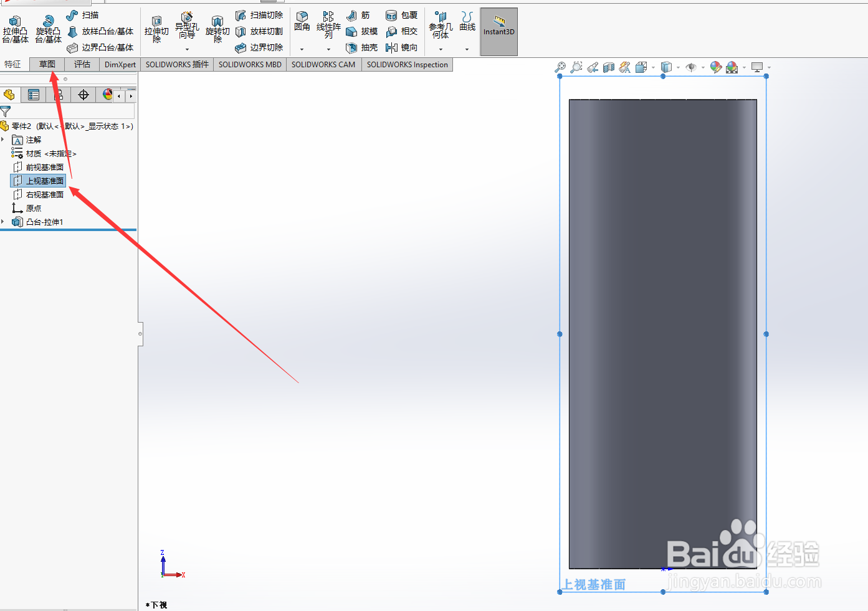Click the tree filter funnel field
This screenshot has height=611, width=868.
[x=67, y=111]
